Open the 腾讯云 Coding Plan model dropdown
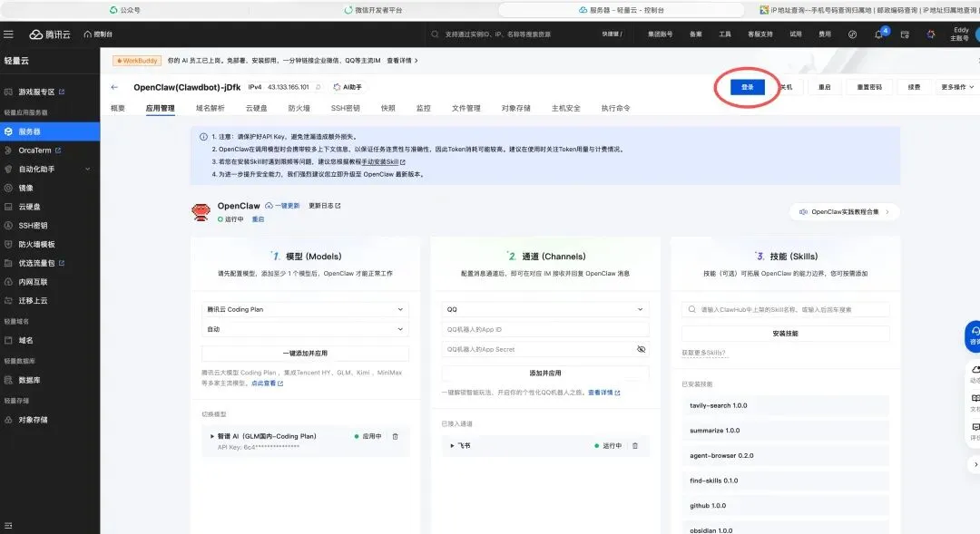980x534 pixels. pos(305,309)
